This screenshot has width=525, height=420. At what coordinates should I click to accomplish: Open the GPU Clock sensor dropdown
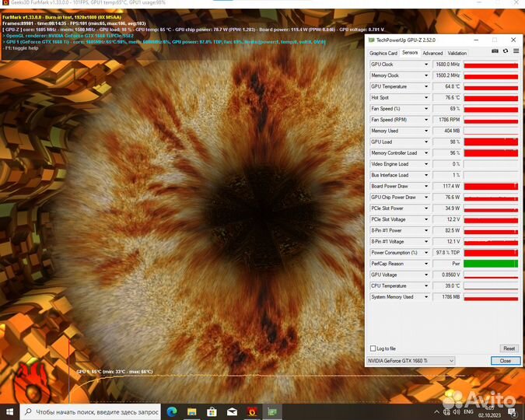(x=426, y=65)
